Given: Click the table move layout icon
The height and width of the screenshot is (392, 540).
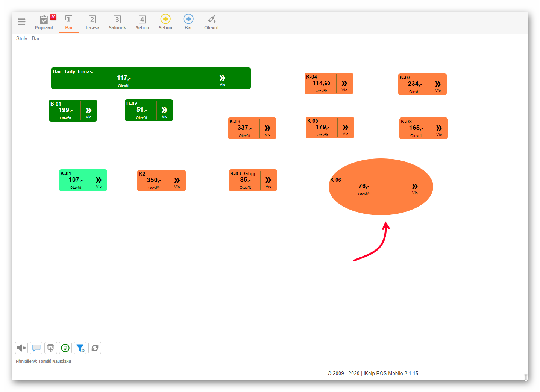Looking at the screenshot, I should pyautogui.click(x=51, y=348).
